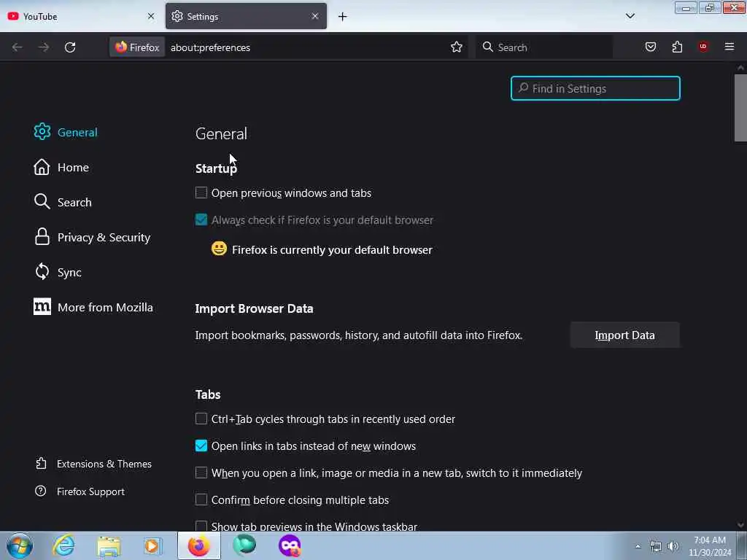Show hidden system tray icons arrow

click(x=638, y=546)
